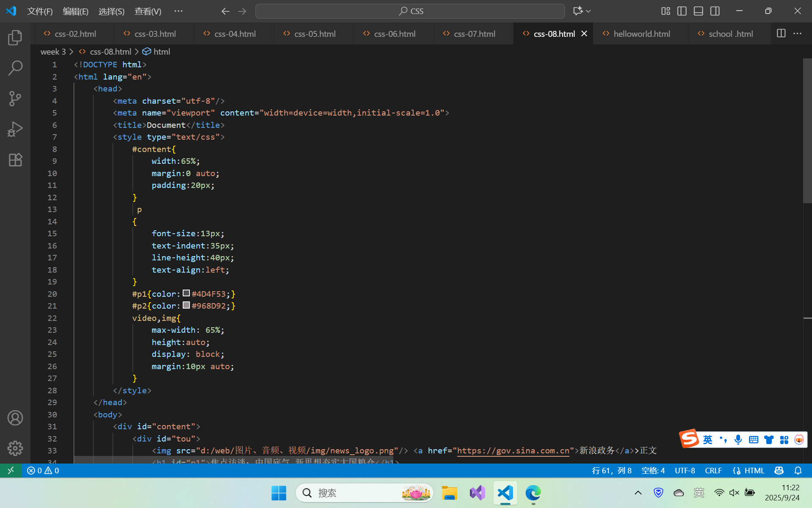
Task: Launch Microsoft Edge from the taskbar
Action: 532,493
